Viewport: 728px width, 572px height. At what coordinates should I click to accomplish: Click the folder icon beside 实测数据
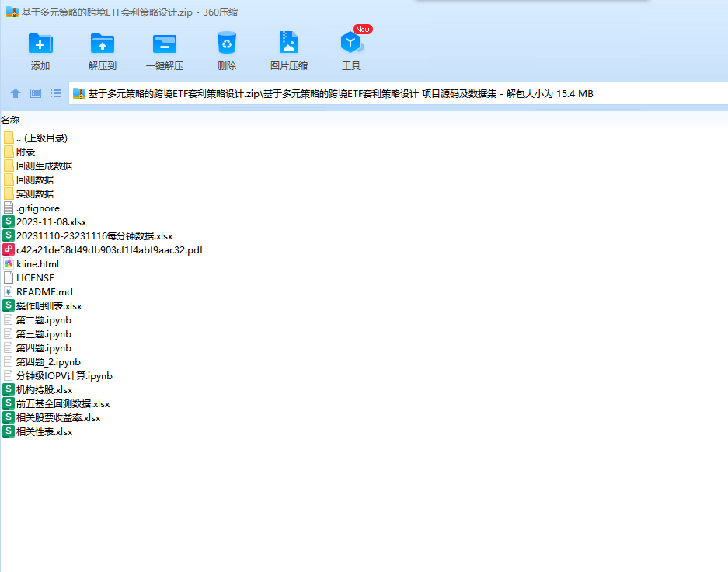point(9,194)
